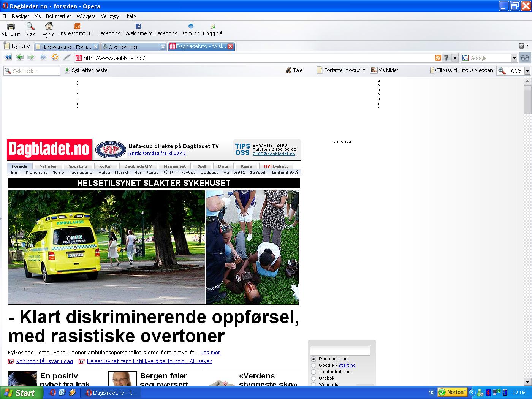Click the Hjem house icon

click(x=49, y=26)
